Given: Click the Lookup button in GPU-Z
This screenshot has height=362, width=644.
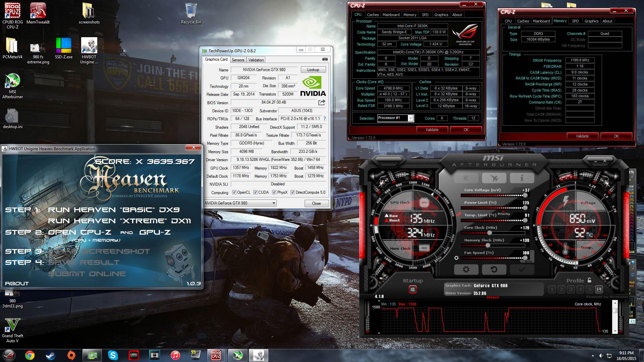Looking at the screenshot, I should [x=313, y=70].
